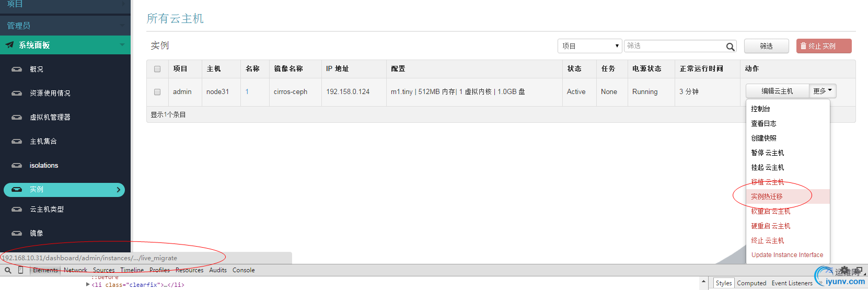Screen dimensions: 868x290
Task: Click the 资源使用情况 sidebar icon
Action: pyautogui.click(x=17, y=93)
